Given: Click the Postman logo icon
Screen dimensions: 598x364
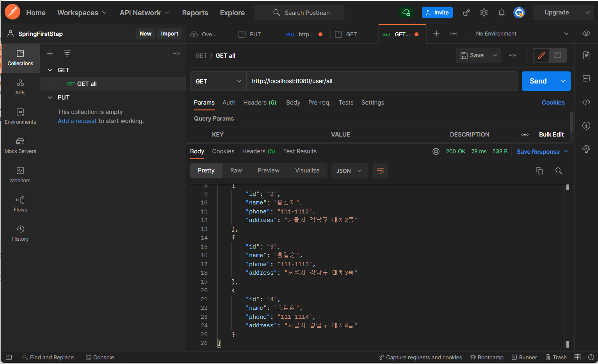Looking at the screenshot, I should coord(12,12).
